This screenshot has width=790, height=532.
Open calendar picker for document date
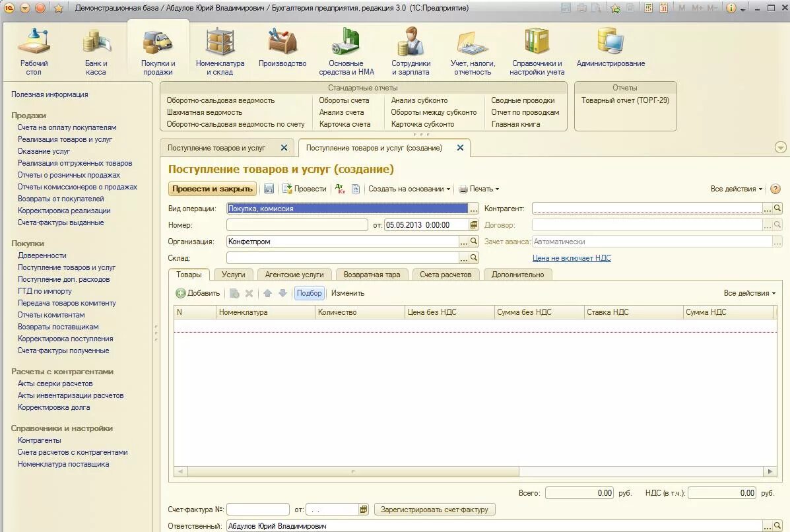(474, 224)
